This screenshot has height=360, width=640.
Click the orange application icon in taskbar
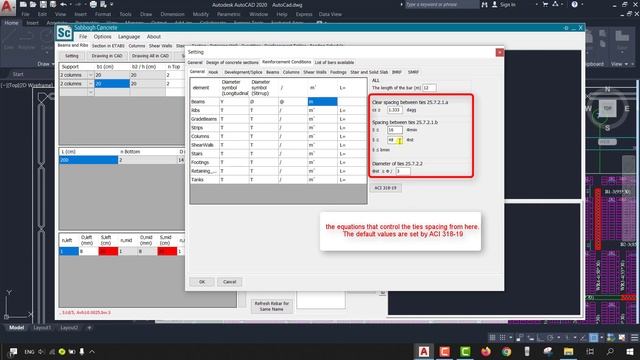444,351
